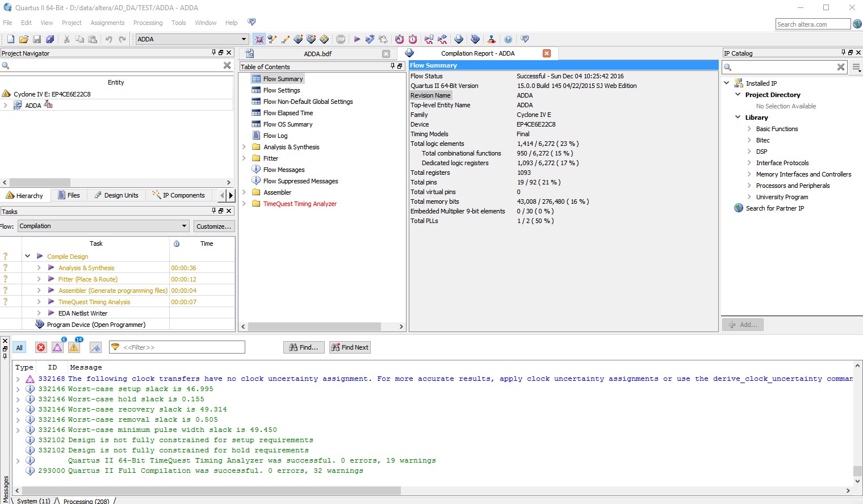Expand TimeQuest Timing Analyzer folder in contents
The width and height of the screenshot is (863, 504).
pos(244,203)
